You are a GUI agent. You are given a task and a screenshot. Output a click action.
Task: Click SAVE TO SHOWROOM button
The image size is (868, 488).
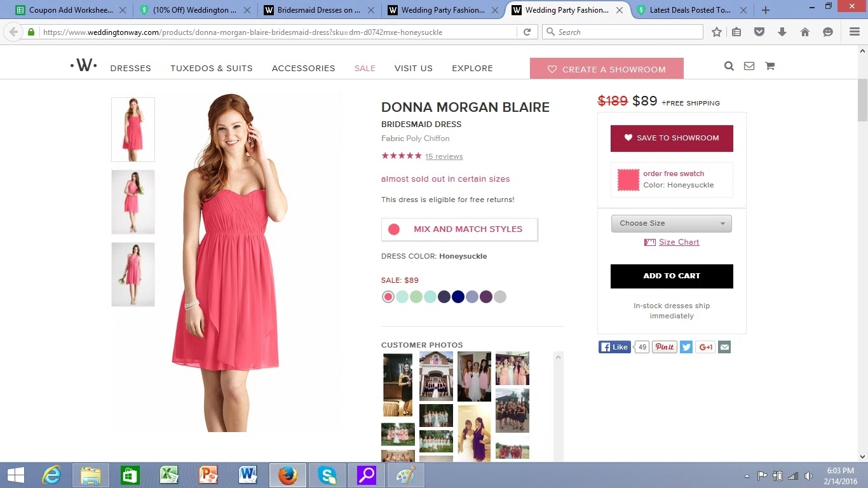pos(672,138)
